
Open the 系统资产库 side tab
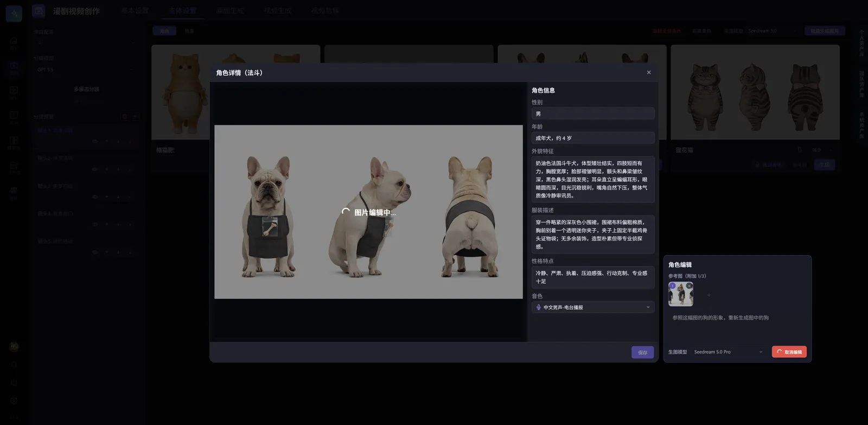[x=861, y=125]
